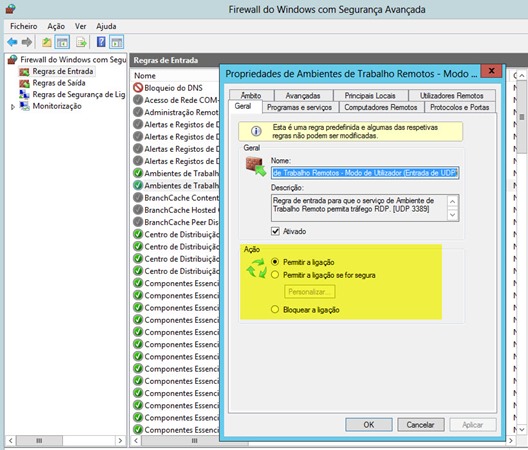This screenshot has height=450, width=528.
Task: Select the Bloqueio do DNS rule
Action: click(x=173, y=88)
